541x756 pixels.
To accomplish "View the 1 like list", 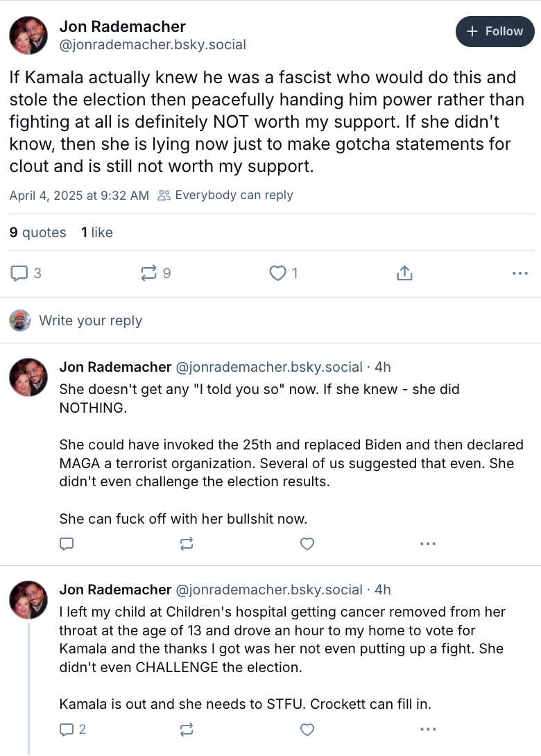I will [97, 232].
